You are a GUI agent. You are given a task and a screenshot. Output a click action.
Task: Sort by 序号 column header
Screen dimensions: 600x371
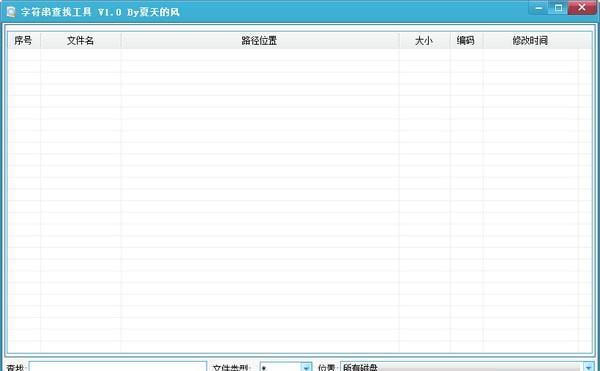[24, 41]
